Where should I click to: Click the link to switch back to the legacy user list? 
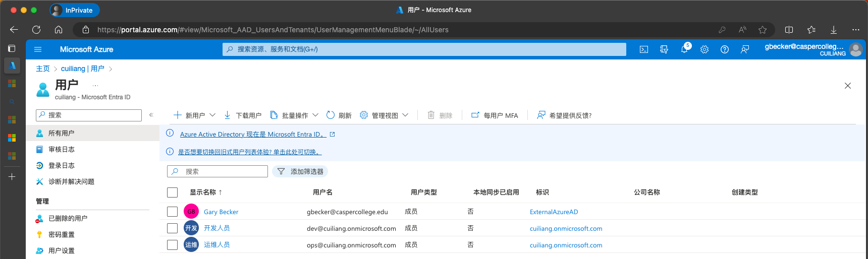coord(250,152)
